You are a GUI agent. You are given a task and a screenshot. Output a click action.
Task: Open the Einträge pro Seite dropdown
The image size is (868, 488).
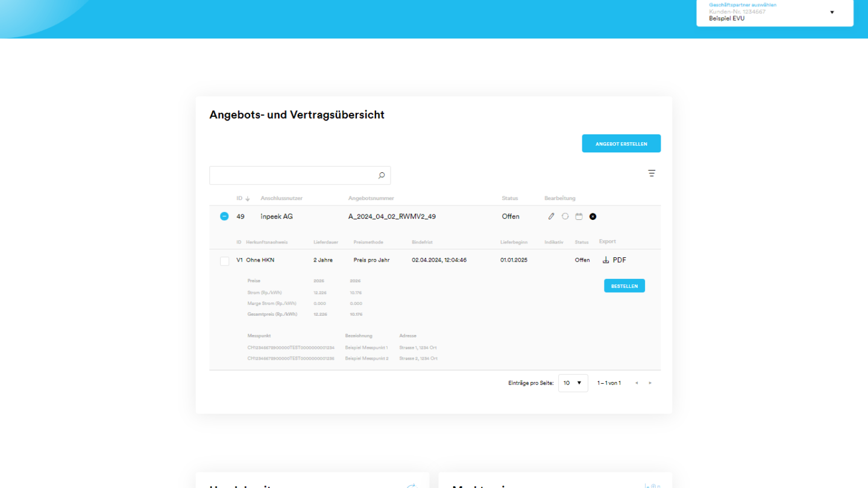point(573,383)
